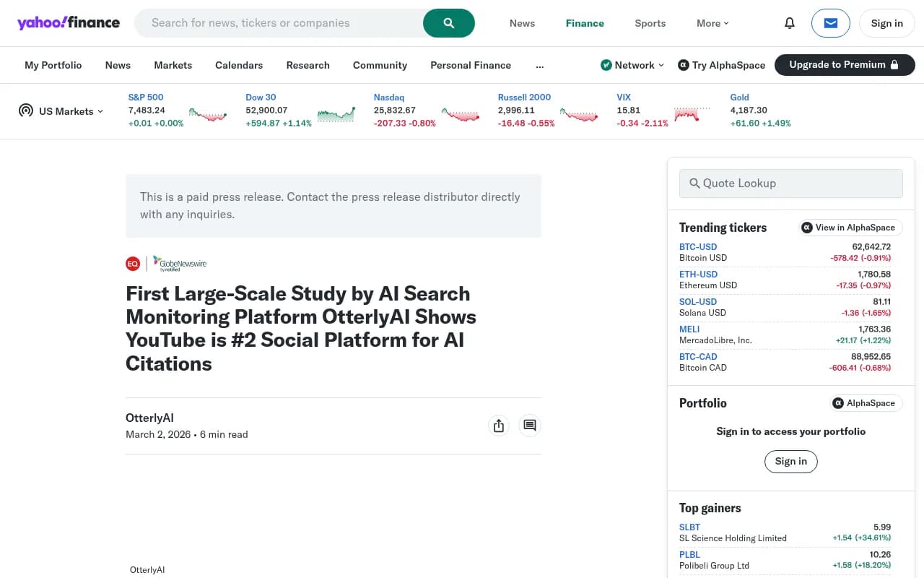Open the News header tab
This screenshot has width=924, height=578.
(522, 23)
